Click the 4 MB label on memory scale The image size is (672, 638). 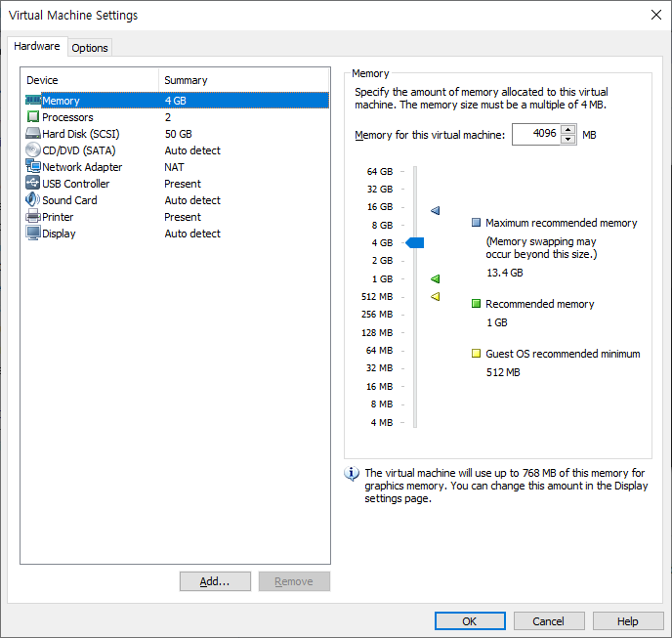pos(382,422)
